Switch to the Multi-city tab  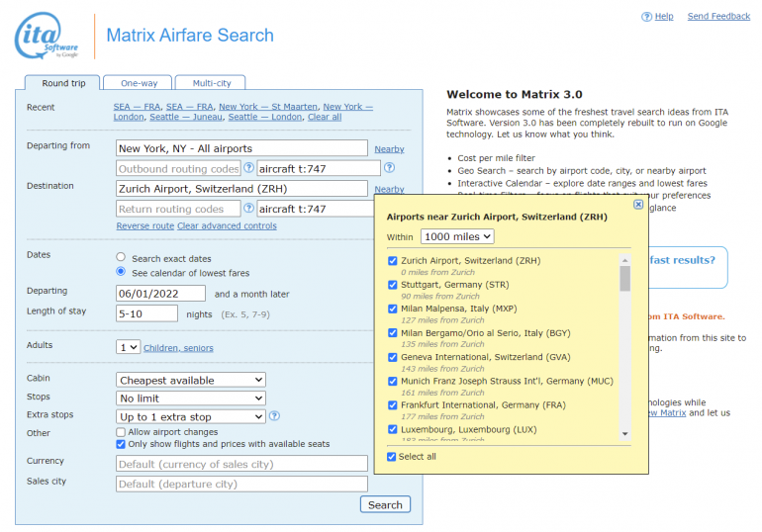point(213,83)
